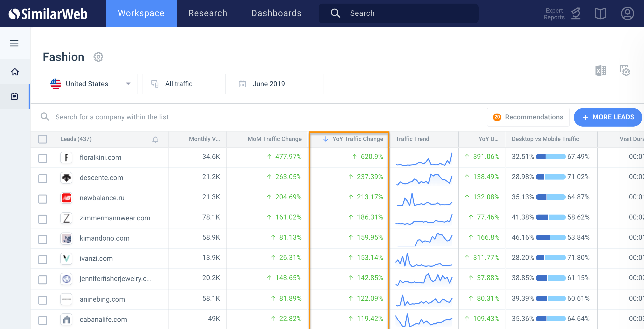Check the jenniferfisherjewelry row checkbox
The height and width of the screenshot is (329, 644).
43,280
